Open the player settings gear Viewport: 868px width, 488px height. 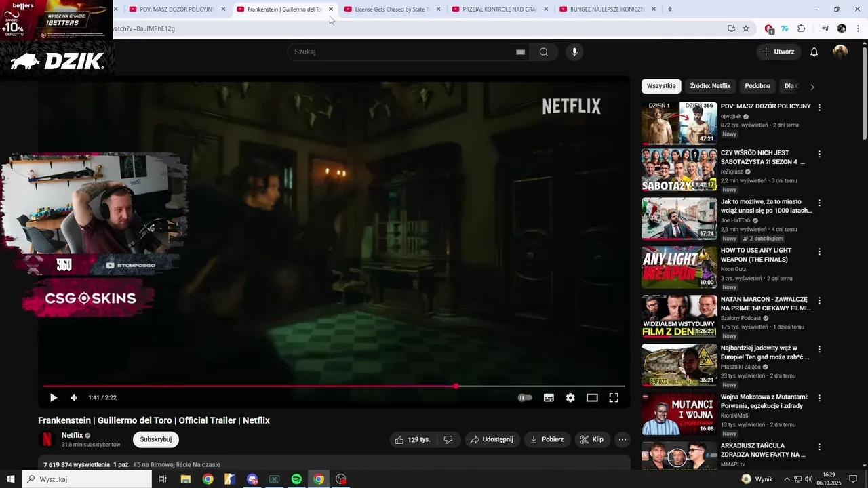[570, 398]
